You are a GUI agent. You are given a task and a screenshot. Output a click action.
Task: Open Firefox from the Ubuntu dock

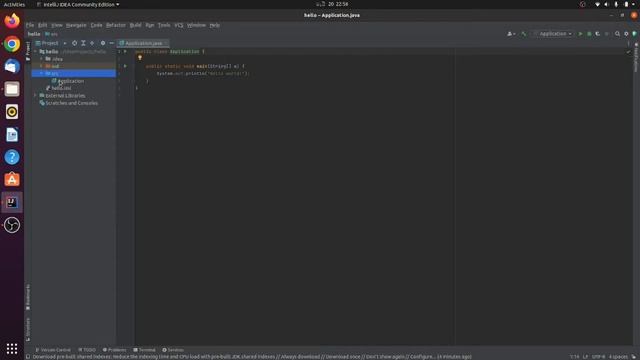coord(12,20)
